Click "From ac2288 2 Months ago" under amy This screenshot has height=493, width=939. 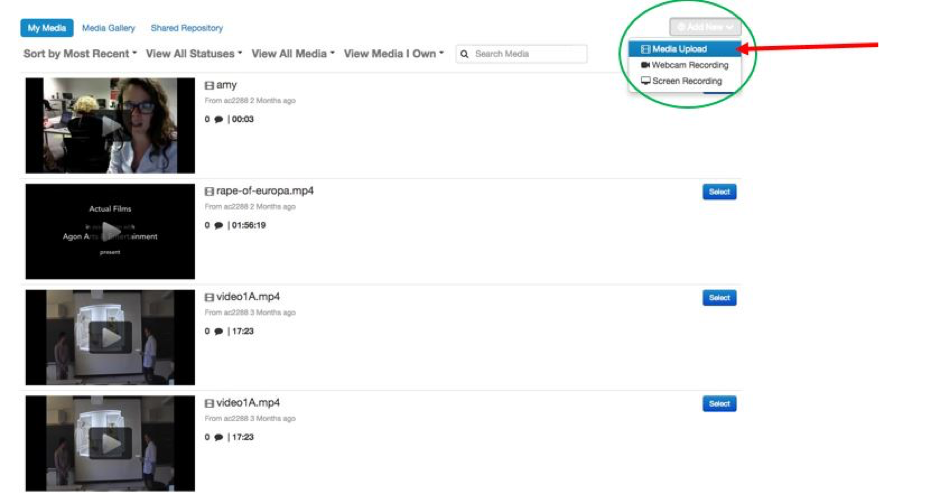(x=250, y=101)
